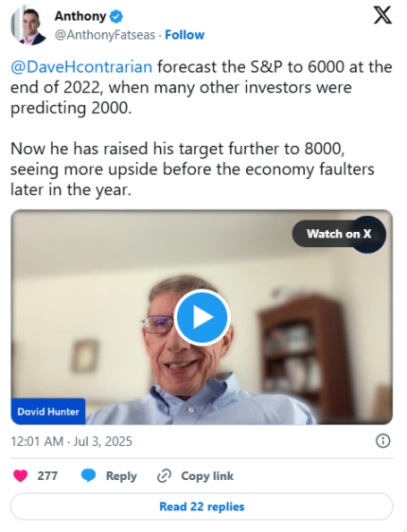Click the David Hunter name caption
Screen dimensions: 407x532
tap(48, 412)
